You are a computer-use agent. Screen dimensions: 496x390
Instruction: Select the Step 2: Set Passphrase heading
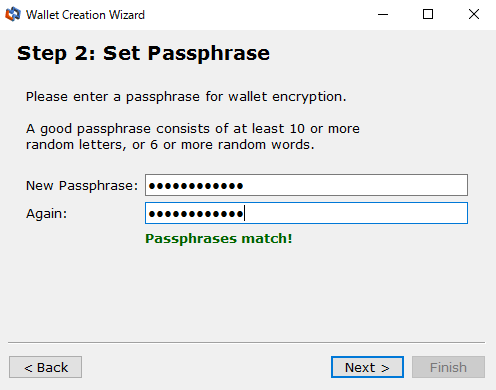[143, 53]
